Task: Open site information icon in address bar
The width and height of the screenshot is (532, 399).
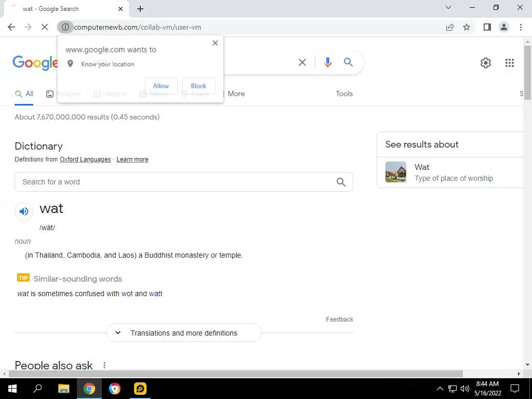Action: [65, 27]
